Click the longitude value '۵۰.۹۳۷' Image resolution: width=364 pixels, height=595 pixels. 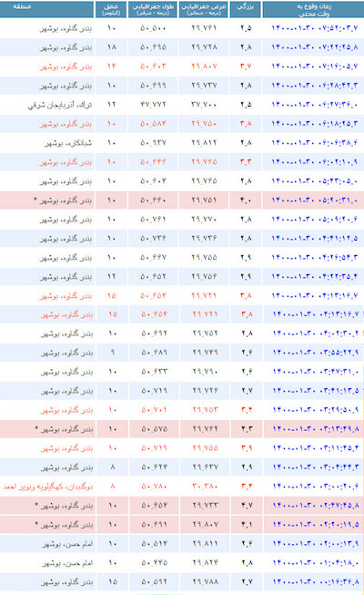tap(153, 143)
